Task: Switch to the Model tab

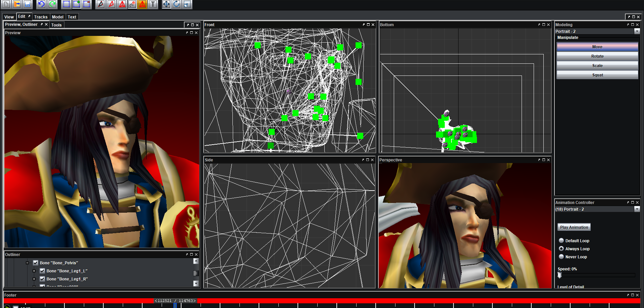Action: coord(58,17)
